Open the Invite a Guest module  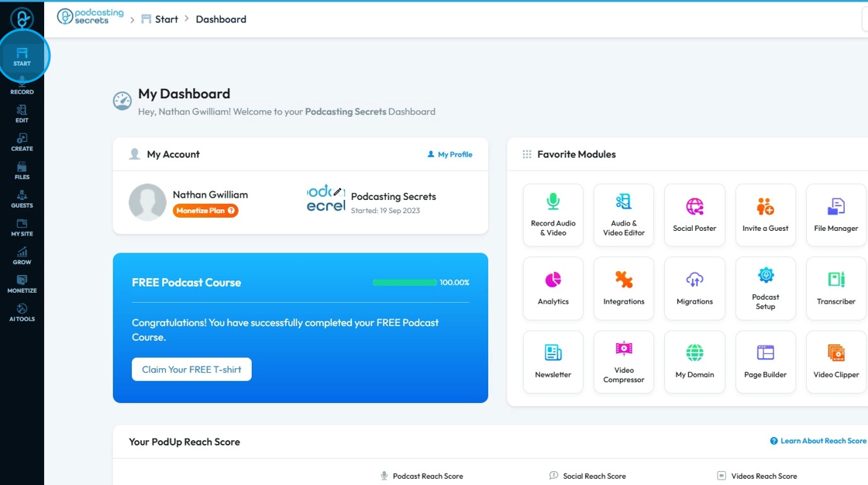(x=766, y=215)
